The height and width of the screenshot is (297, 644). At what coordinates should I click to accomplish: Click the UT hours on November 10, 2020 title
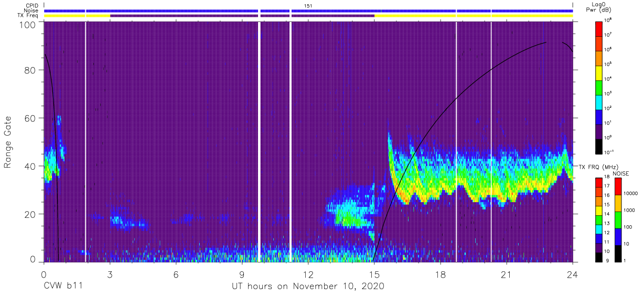point(308,287)
